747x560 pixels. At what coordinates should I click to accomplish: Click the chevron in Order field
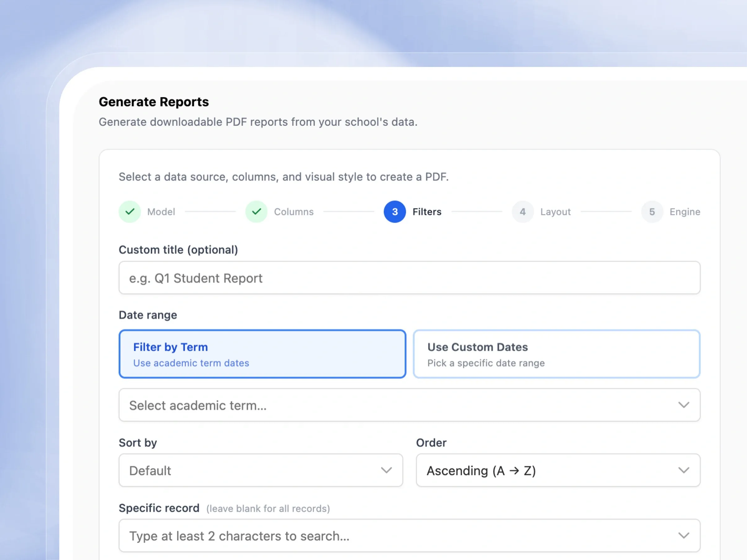(684, 470)
